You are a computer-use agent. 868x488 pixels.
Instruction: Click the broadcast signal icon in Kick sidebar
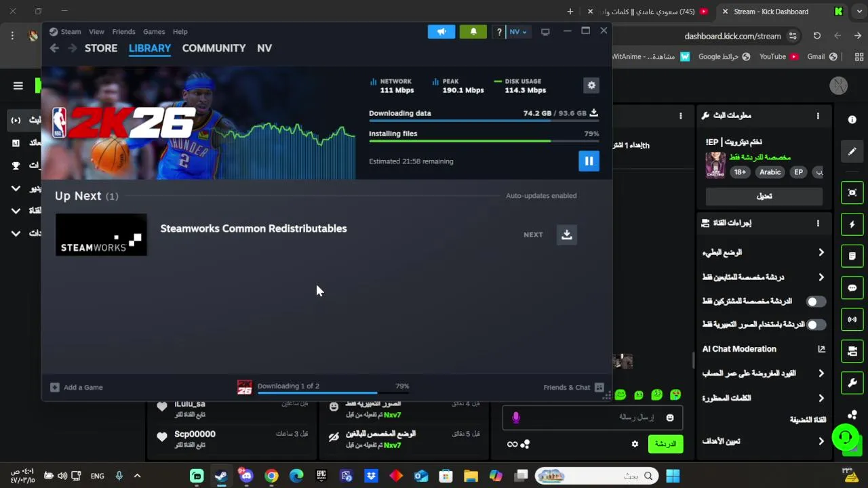coord(852,319)
